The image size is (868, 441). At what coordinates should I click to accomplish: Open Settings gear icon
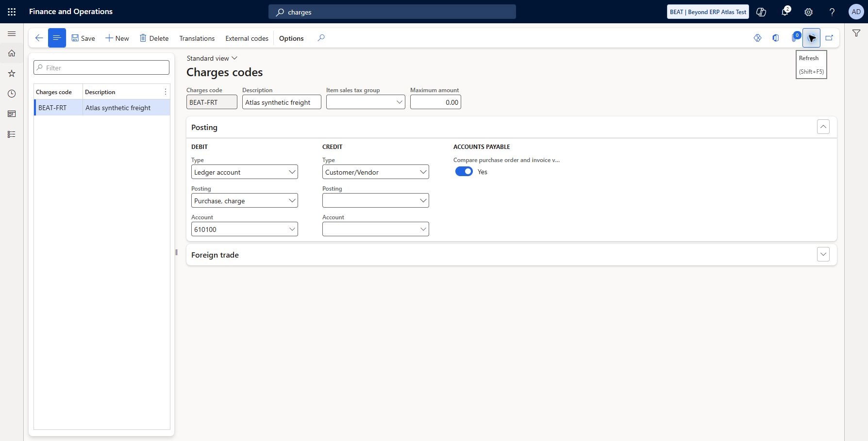coord(808,12)
